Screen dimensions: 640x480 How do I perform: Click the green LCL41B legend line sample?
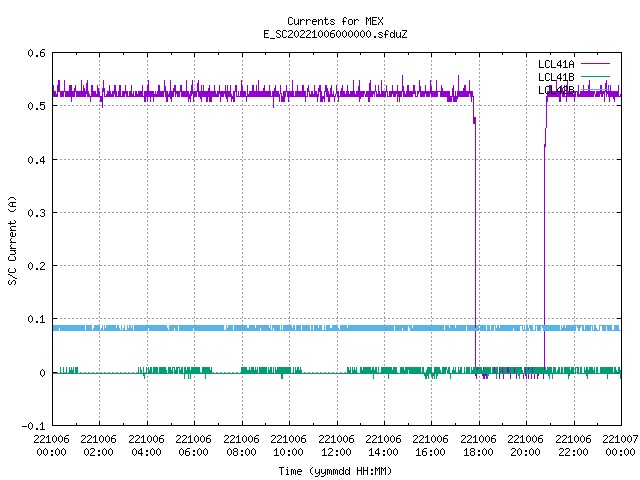(595, 77)
